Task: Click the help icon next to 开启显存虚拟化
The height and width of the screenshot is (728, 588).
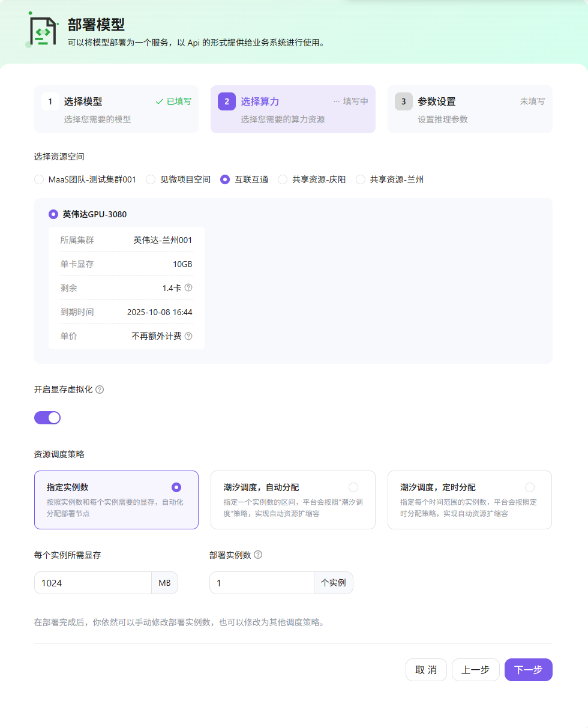Action: pos(100,390)
